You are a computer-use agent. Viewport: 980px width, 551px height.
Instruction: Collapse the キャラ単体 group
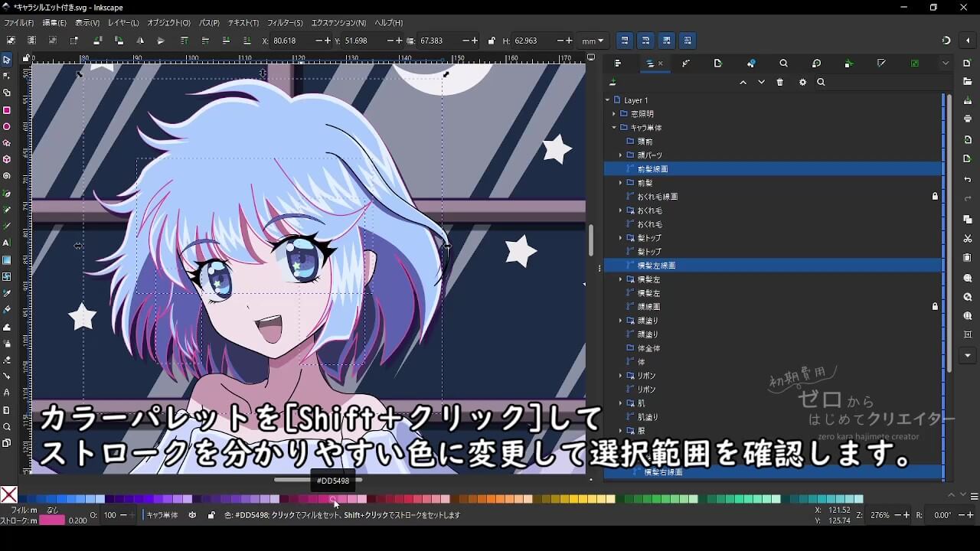coord(614,128)
